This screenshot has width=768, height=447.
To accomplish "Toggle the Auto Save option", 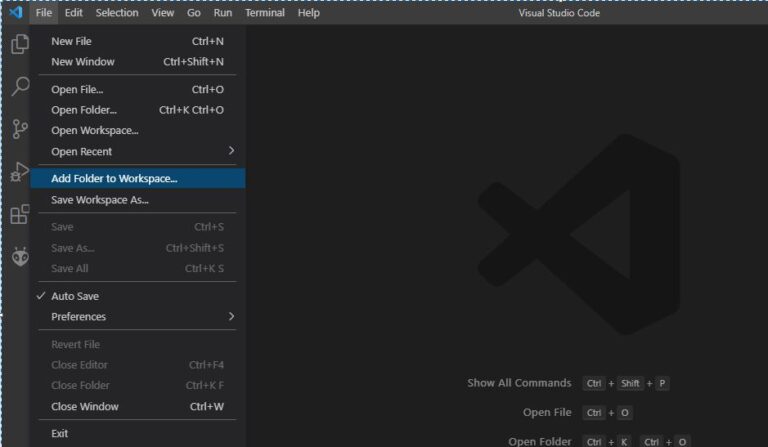I will [138, 296].
